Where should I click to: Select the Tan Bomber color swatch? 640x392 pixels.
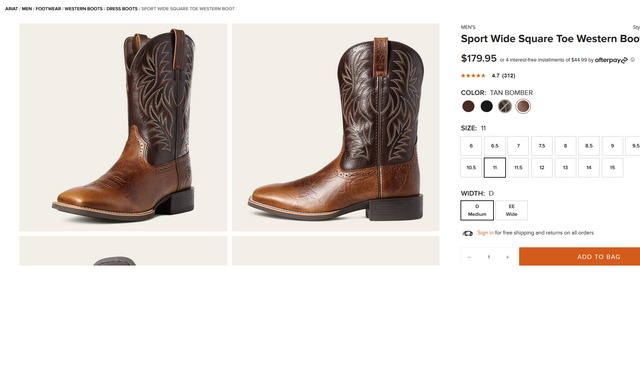(523, 106)
